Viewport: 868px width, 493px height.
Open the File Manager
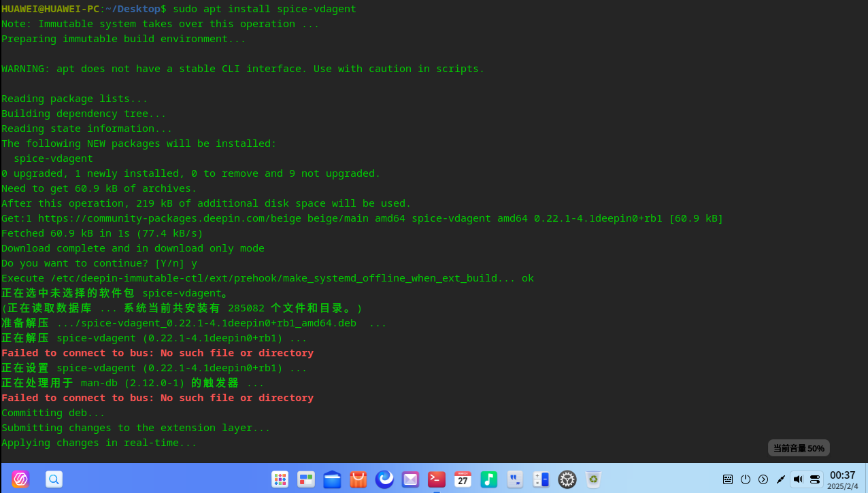point(332,479)
